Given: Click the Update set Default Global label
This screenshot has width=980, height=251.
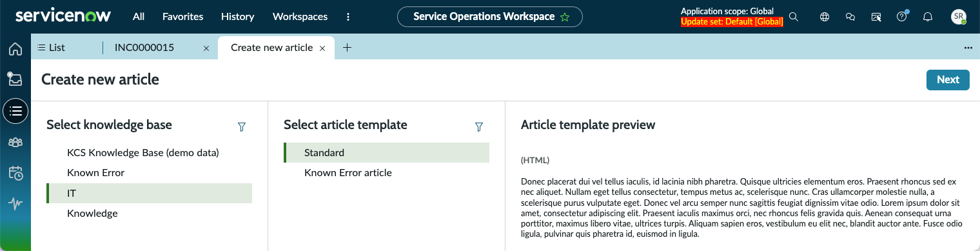Looking at the screenshot, I should 732,22.
